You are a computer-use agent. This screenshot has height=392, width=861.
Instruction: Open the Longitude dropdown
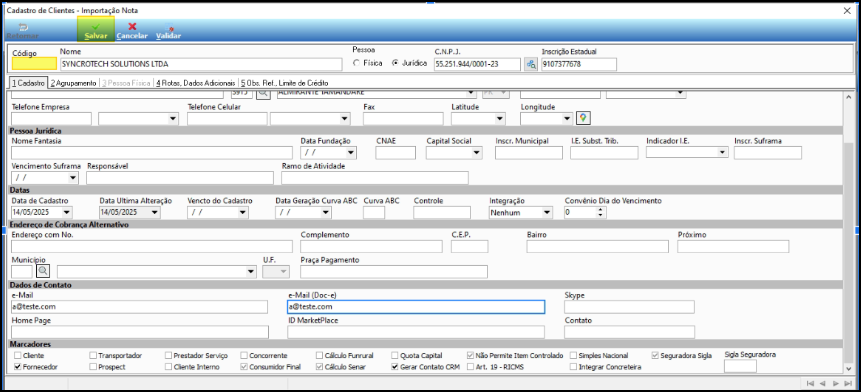tap(567, 119)
